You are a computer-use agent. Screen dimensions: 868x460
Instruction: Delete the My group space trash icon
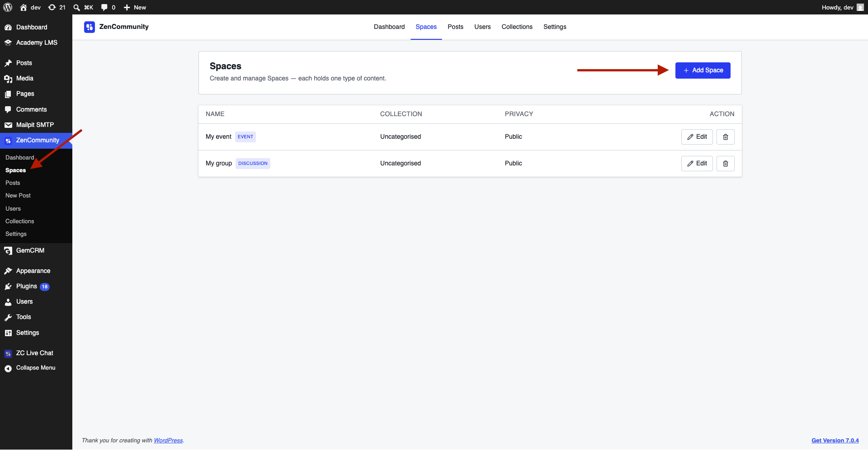726,164
